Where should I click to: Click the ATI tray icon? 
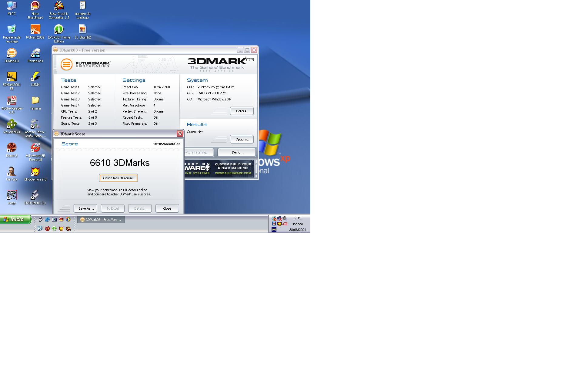click(285, 224)
